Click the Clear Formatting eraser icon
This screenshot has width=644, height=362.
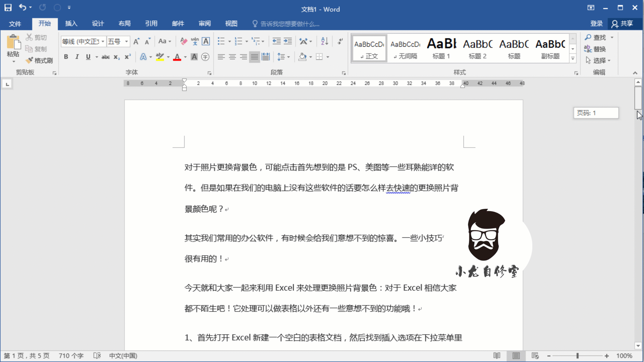coord(183,41)
